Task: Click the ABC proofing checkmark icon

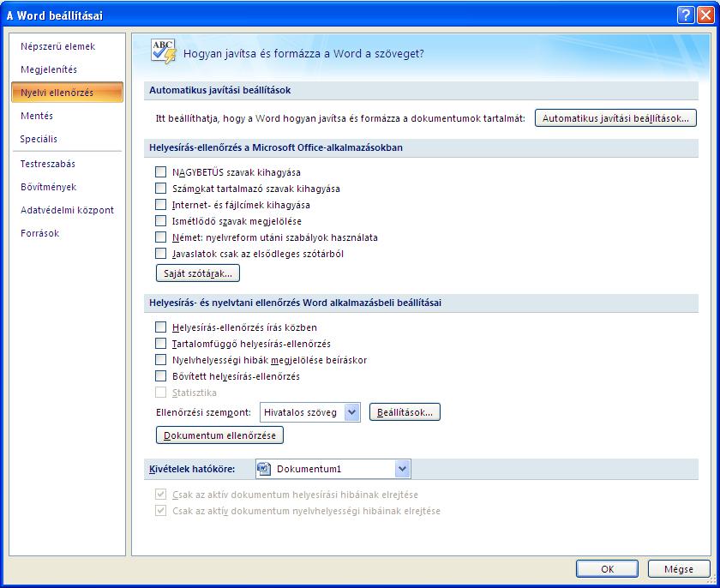Action: 164,51
